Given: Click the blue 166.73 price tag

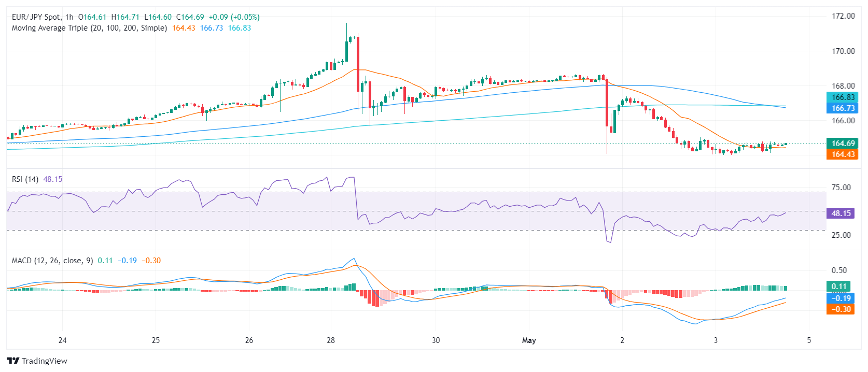Looking at the screenshot, I should [x=843, y=108].
